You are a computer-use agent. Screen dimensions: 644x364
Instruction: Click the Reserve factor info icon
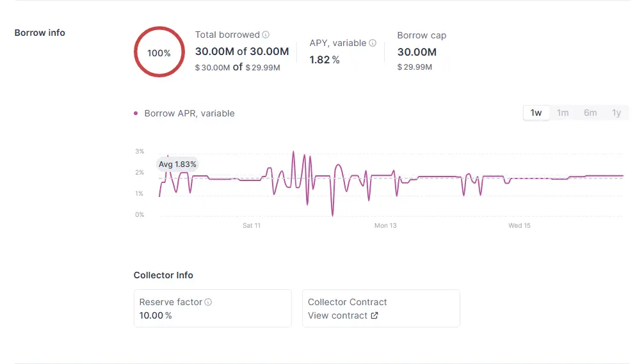[x=208, y=302]
